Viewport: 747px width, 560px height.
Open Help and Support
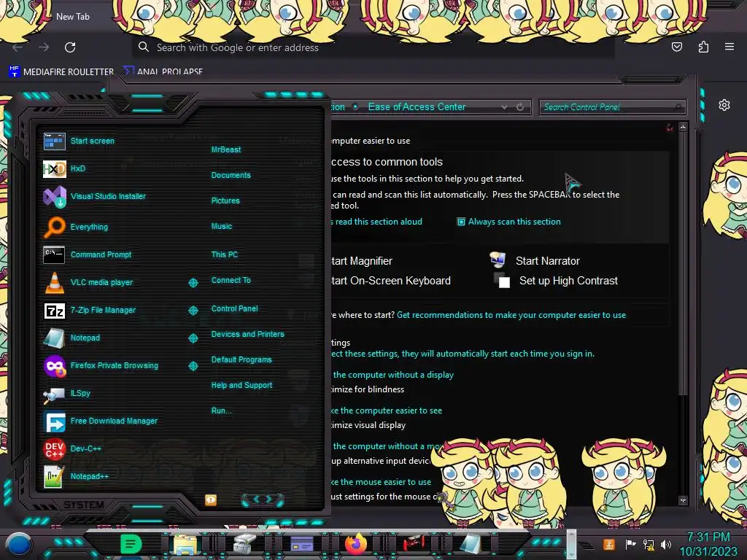242,385
